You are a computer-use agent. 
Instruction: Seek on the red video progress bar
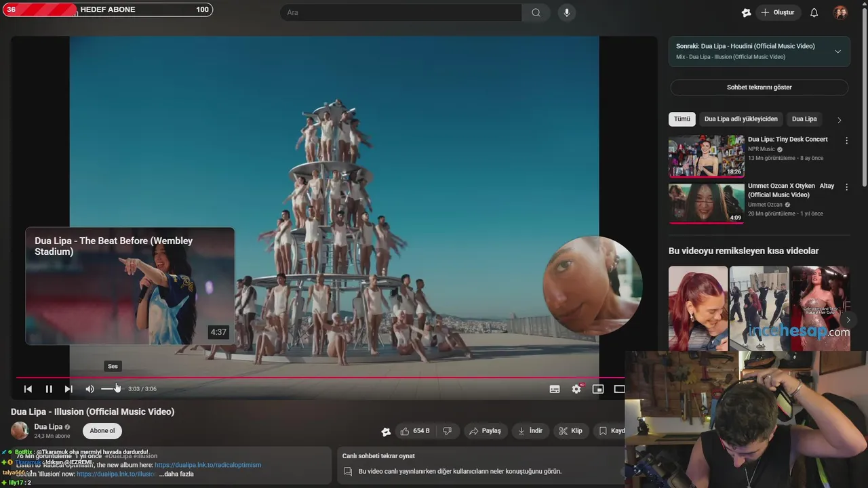[320, 378]
